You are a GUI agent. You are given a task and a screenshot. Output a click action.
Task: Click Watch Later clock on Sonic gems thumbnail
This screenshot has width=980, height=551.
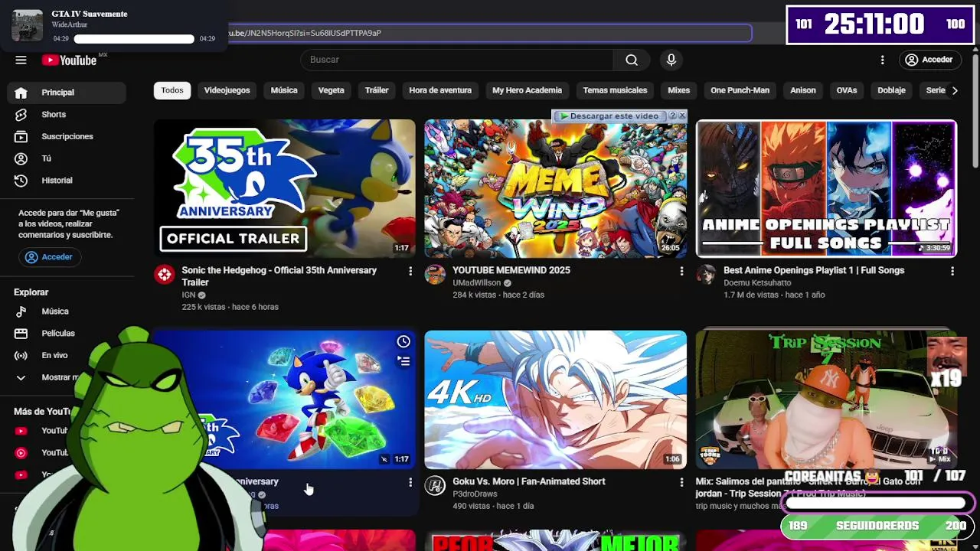pos(403,341)
